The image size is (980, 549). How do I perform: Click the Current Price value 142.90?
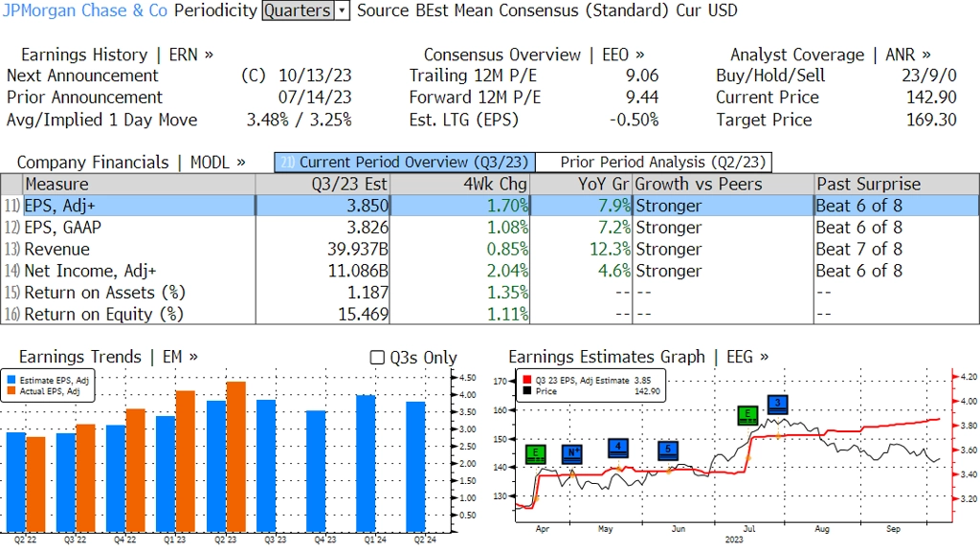coord(931,98)
